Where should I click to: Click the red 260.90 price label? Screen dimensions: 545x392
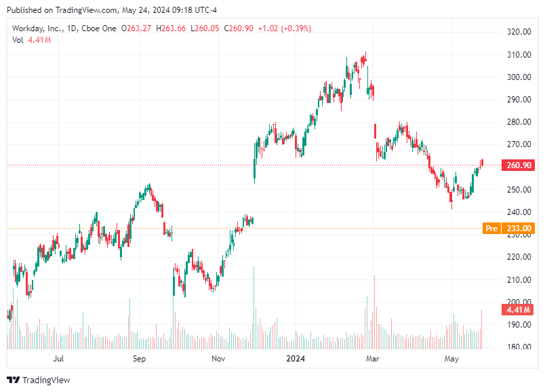click(519, 163)
